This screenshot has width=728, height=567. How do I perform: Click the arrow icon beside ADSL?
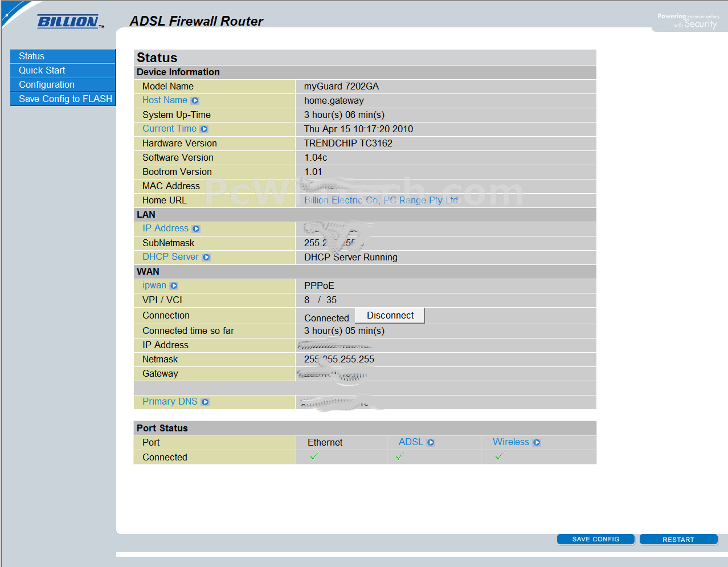(x=431, y=443)
